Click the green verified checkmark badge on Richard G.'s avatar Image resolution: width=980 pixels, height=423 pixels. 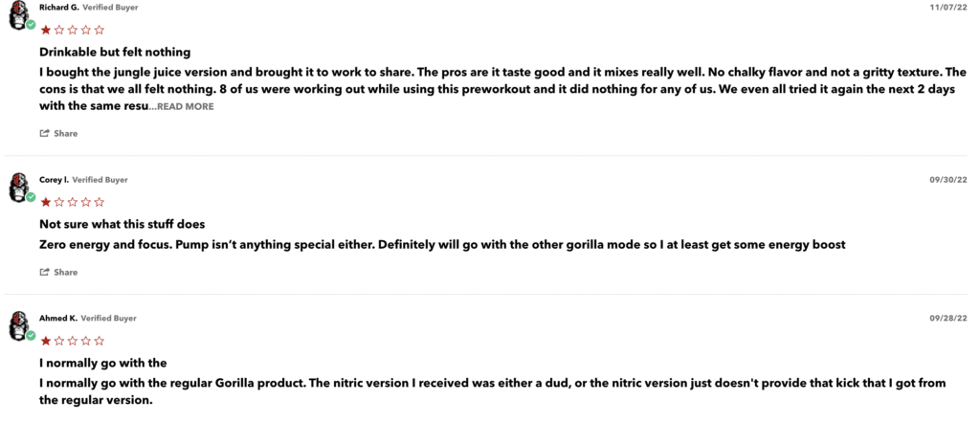tap(31, 25)
